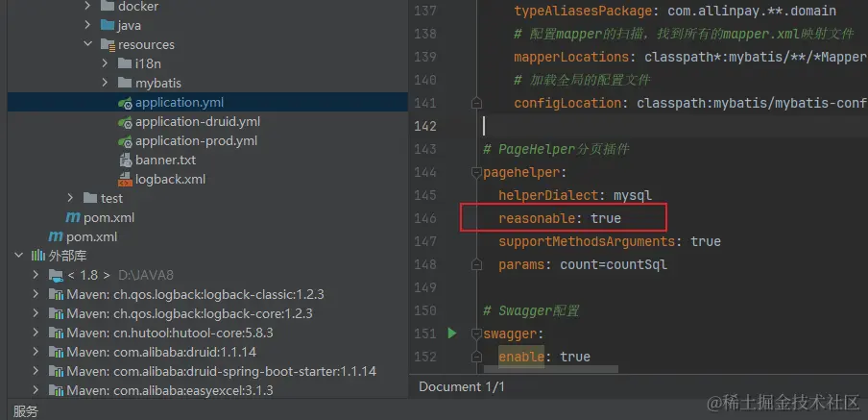The width and height of the screenshot is (868, 420).
Task: Click the green run gutter icon beside swagger
Action: coord(452,334)
